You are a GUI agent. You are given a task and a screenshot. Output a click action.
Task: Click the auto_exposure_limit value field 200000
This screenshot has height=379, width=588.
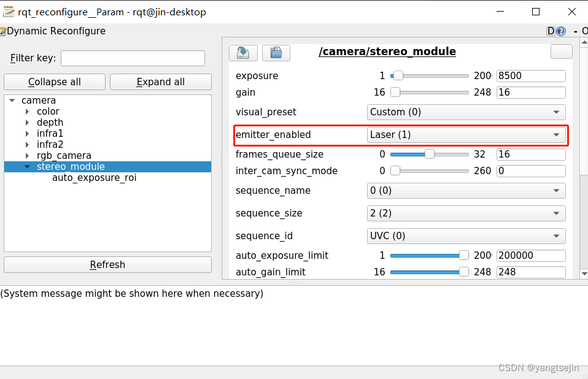click(x=531, y=255)
